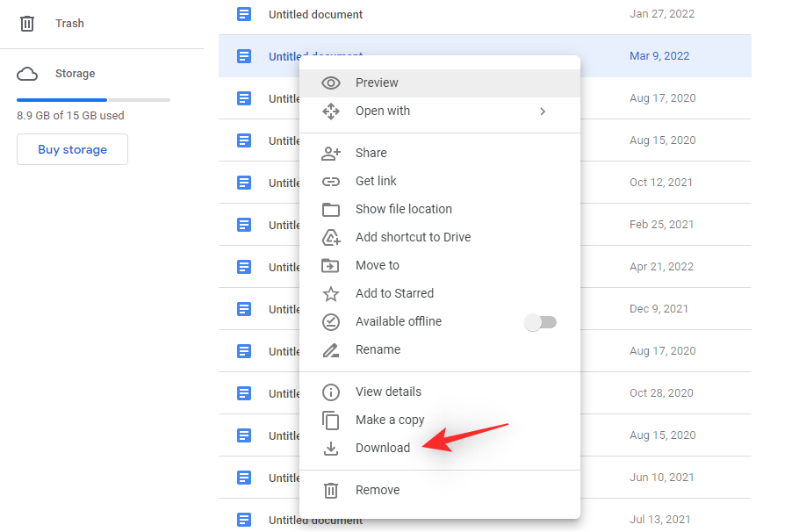The image size is (792, 532).
Task: Choose Open with menu entry
Action: [439, 111]
